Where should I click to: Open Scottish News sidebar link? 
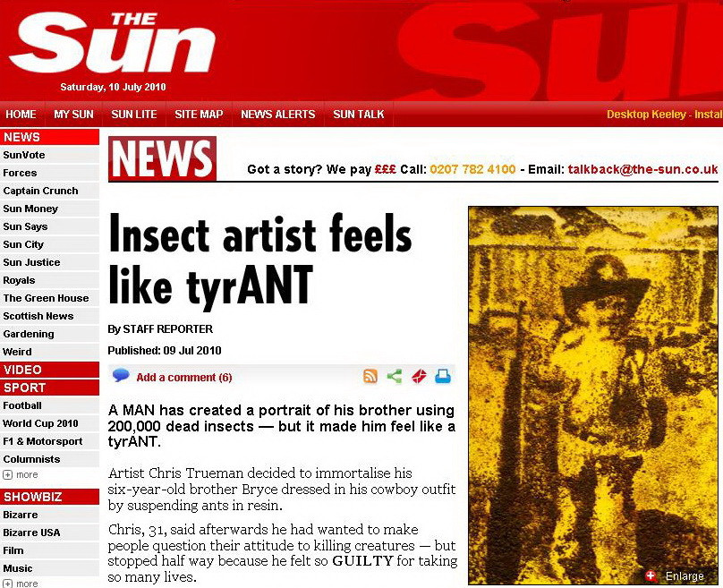coord(38,316)
